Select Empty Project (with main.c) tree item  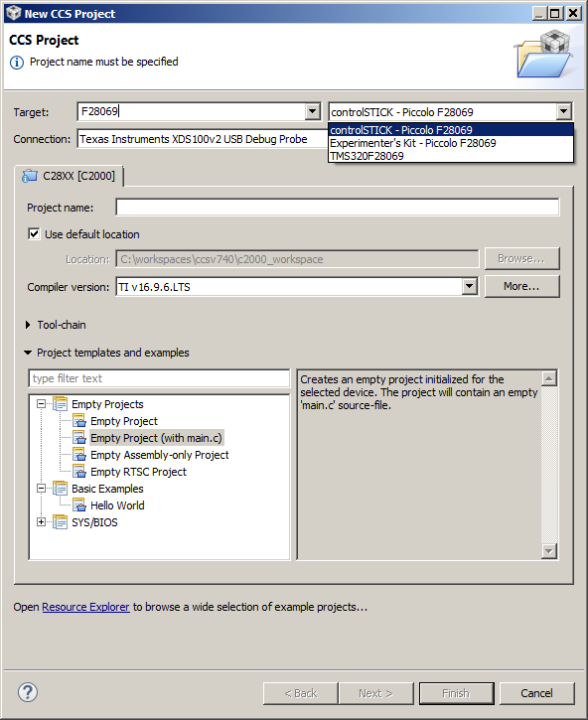[x=156, y=438]
